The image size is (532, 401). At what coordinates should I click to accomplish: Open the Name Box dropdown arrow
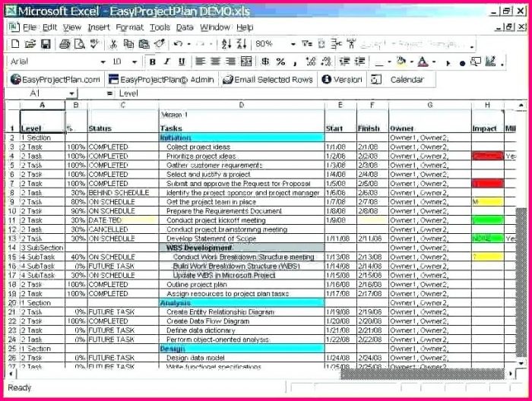pos(71,93)
